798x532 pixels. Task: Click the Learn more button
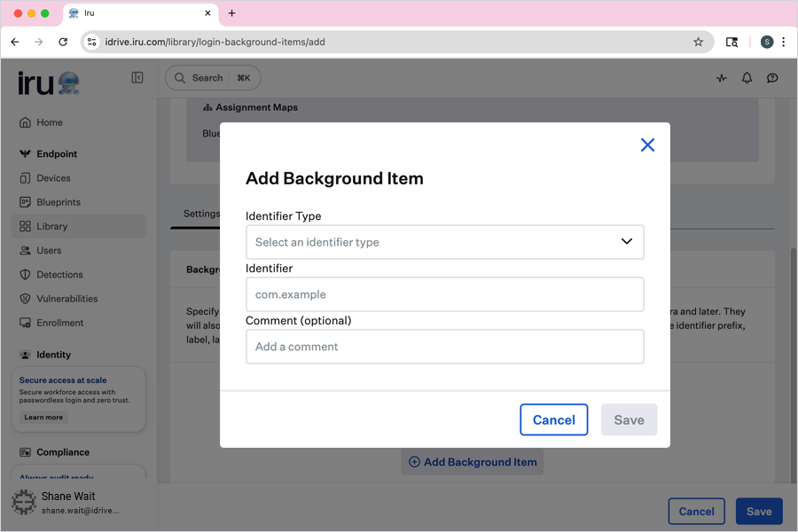[x=43, y=418]
